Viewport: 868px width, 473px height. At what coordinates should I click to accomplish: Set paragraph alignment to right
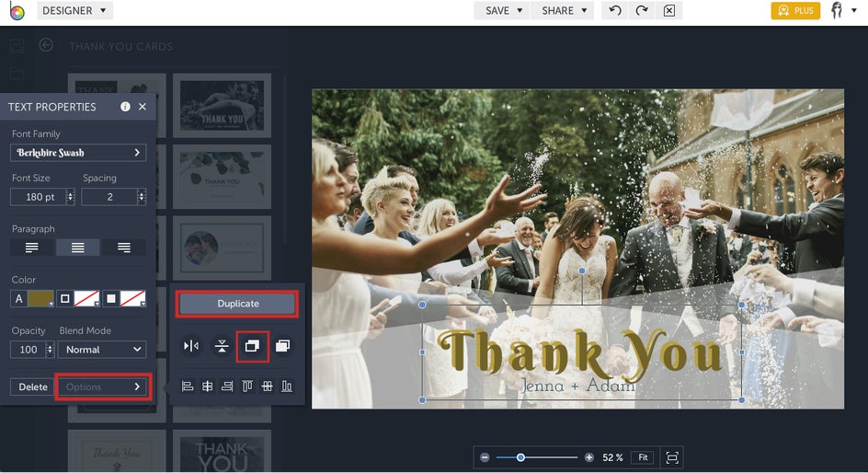(x=124, y=248)
